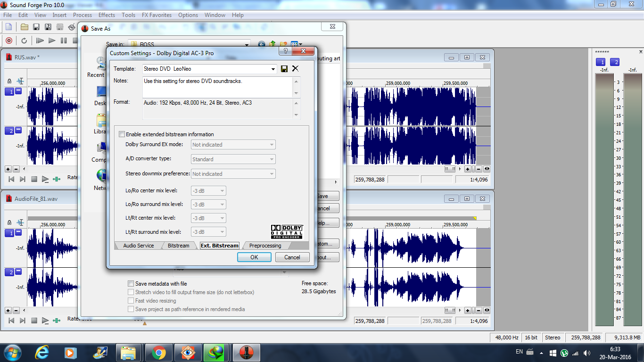Open Chrome from the taskbar
This screenshot has height=362, width=644.
pyautogui.click(x=158, y=353)
